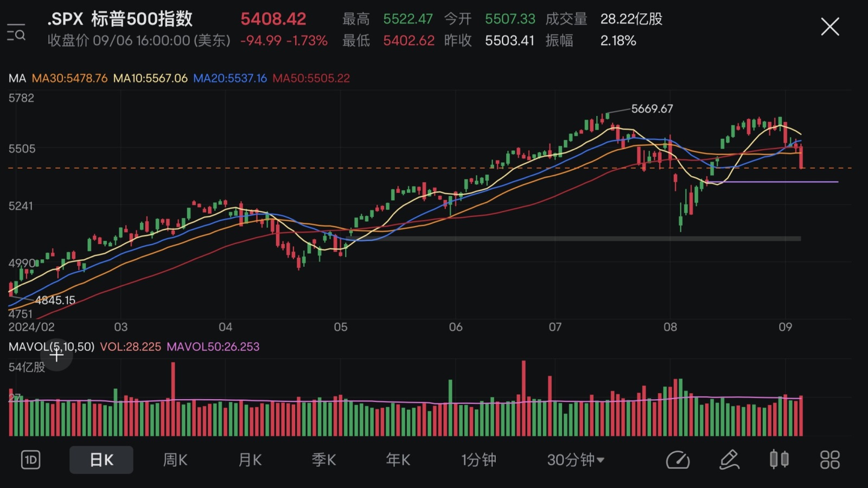Open the stock search list icon
Screen dimensions: 868x488
pos(16,33)
